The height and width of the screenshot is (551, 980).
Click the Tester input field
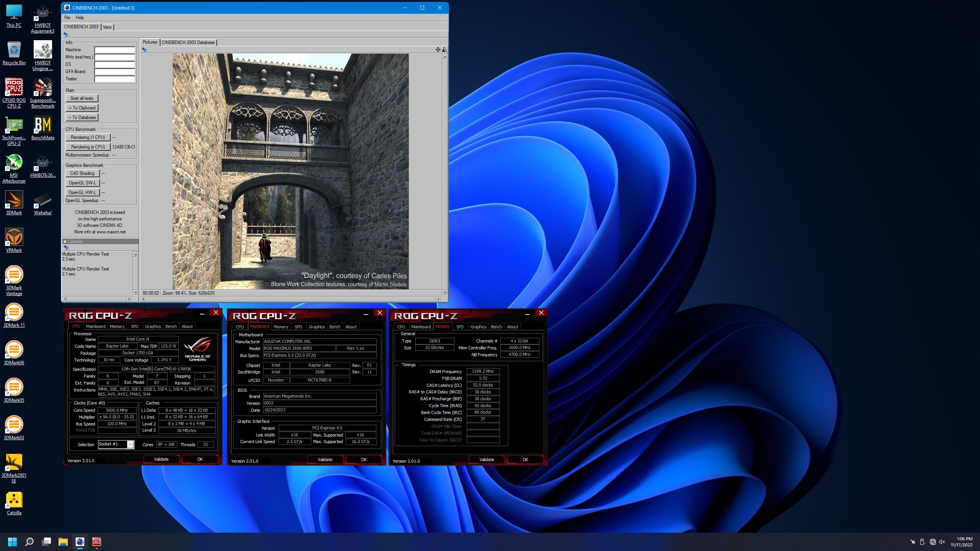pyautogui.click(x=115, y=79)
